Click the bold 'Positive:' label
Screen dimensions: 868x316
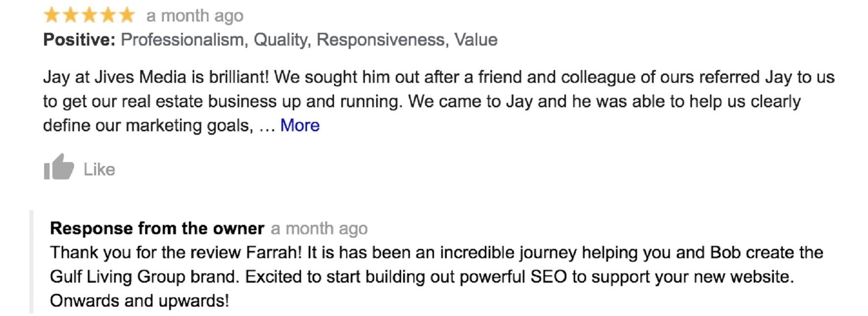pos(79,40)
